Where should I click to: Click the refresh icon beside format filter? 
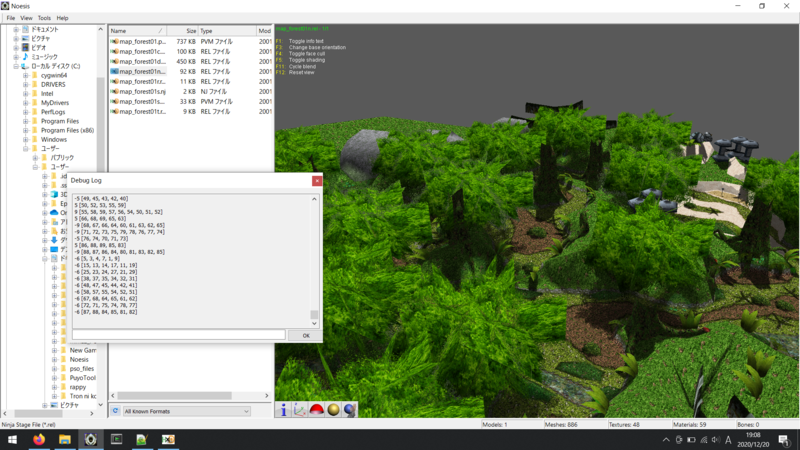[x=115, y=411]
